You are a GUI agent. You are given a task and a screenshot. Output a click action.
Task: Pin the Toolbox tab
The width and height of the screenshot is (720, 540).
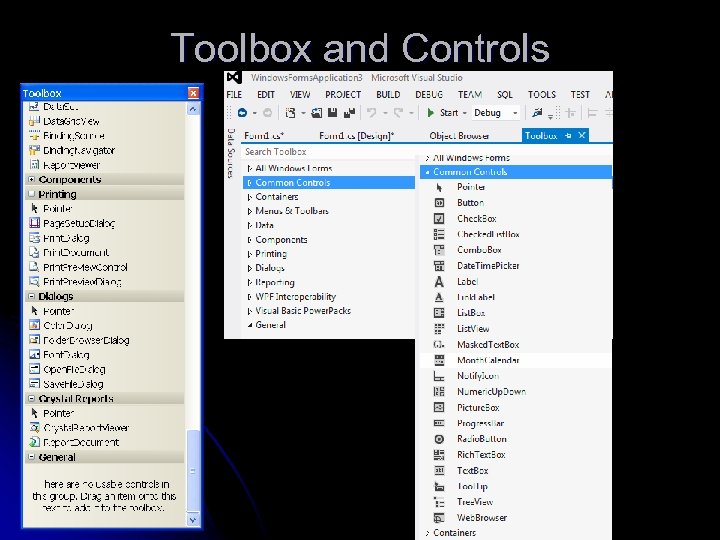pos(568,135)
